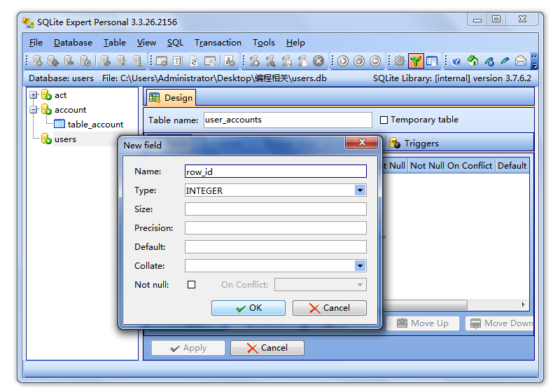Open the On Conflict dropdown
Image resolution: width=560 pixels, height=392 pixels.
click(321, 284)
